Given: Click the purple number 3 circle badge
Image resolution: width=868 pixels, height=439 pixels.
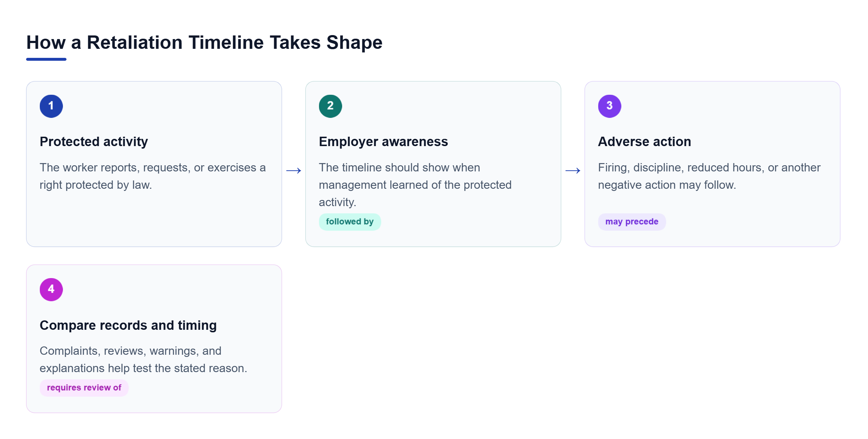Looking at the screenshot, I should coord(609,106).
